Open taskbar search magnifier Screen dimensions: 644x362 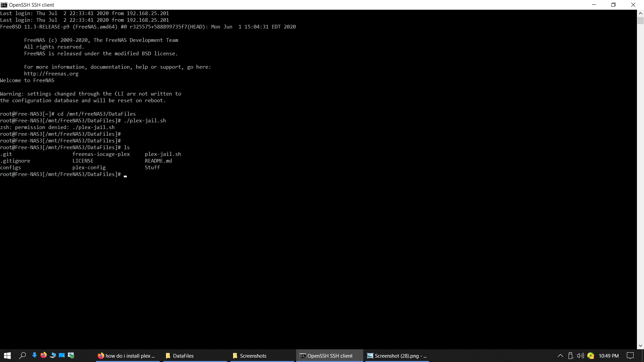[x=22, y=356]
